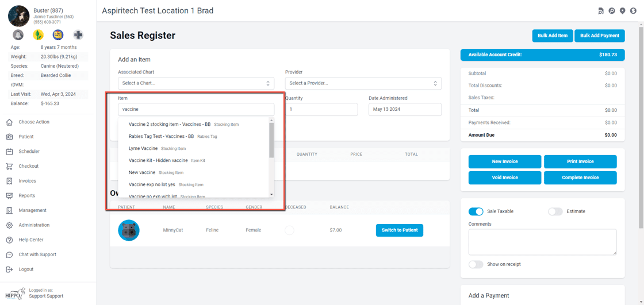Click the Item search field containing vaccine
Viewport: 644px width, 305px height.
[x=196, y=110]
